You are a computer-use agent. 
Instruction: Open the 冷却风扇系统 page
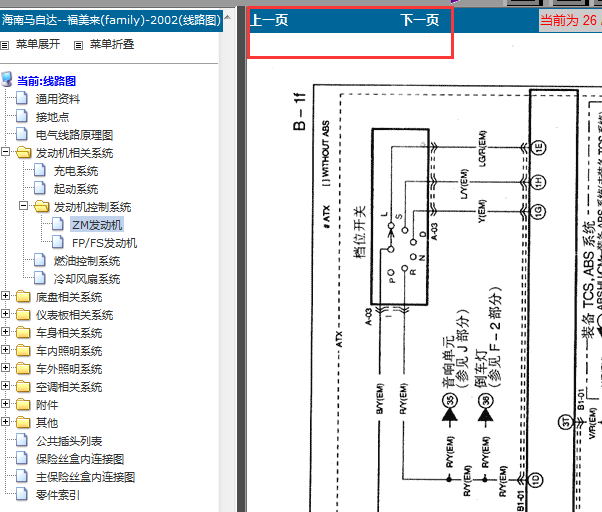coord(87,279)
